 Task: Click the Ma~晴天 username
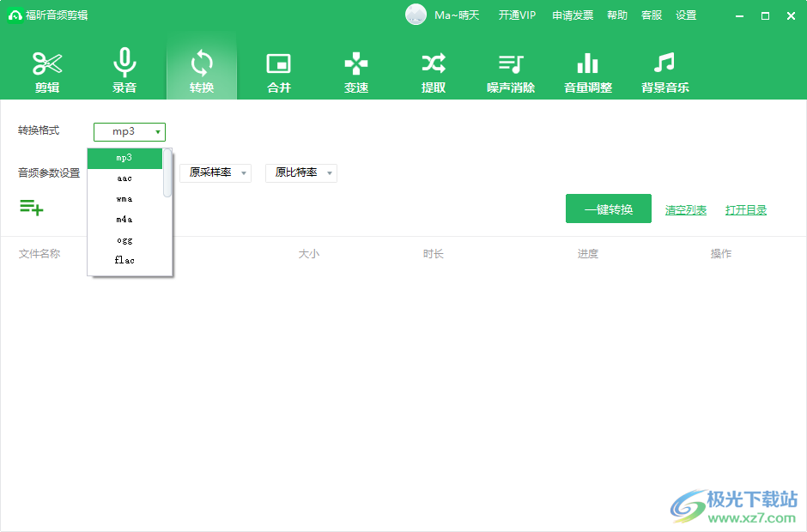coord(457,15)
